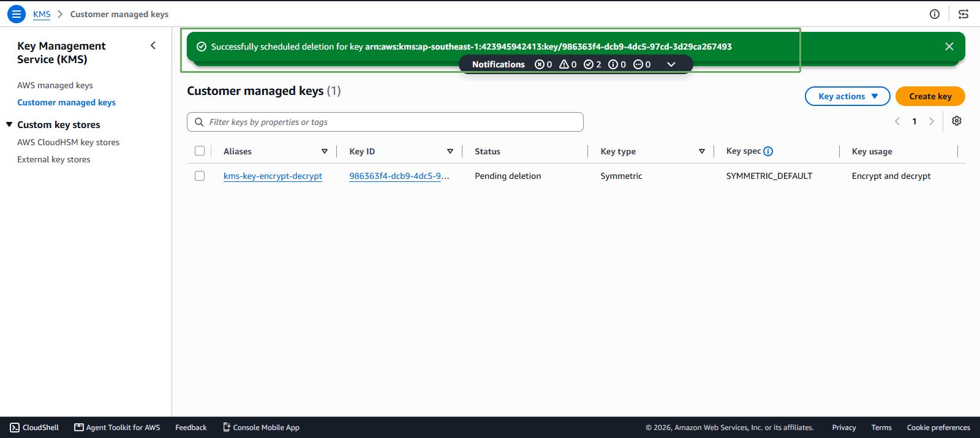This screenshot has width=980, height=438.
Task: Show error notifications count
Action: (543, 64)
